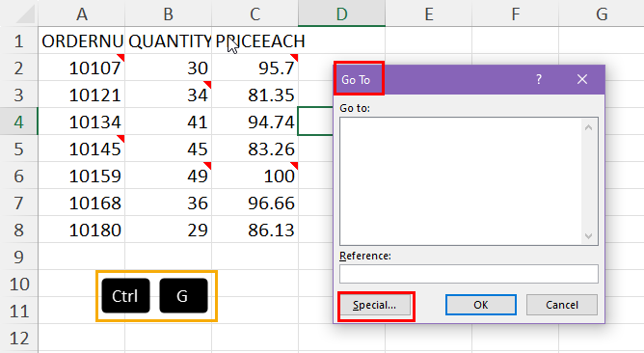
Task: Click the Go to list scroll up arrow
Action: tap(588, 127)
